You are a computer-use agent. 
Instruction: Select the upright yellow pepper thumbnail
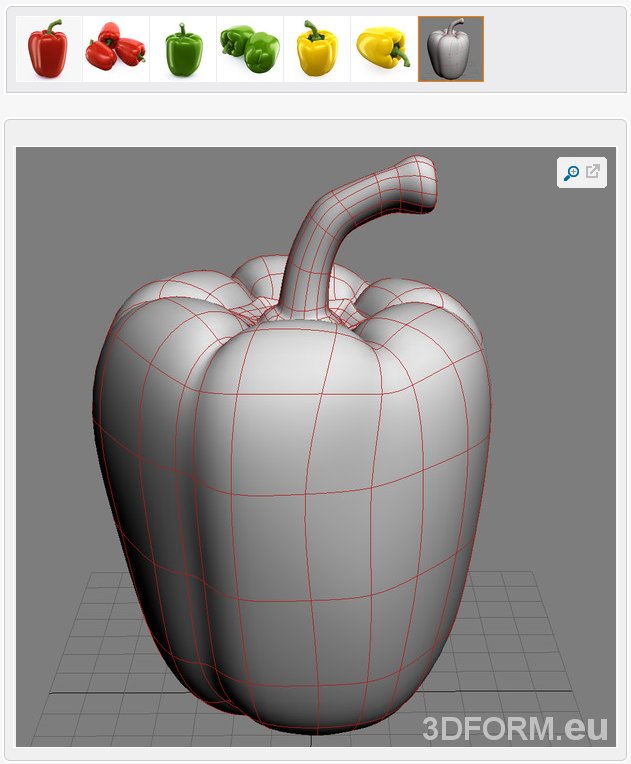tap(317, 49)
